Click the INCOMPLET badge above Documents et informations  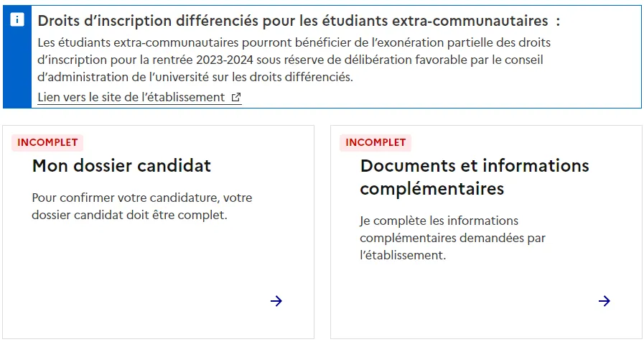(x=375, y=142)
